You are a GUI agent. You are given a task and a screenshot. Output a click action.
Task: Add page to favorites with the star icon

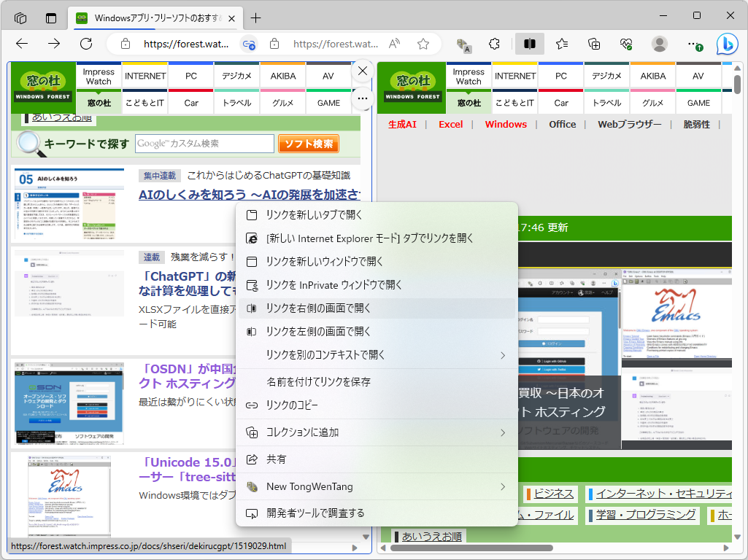(423, 44)
